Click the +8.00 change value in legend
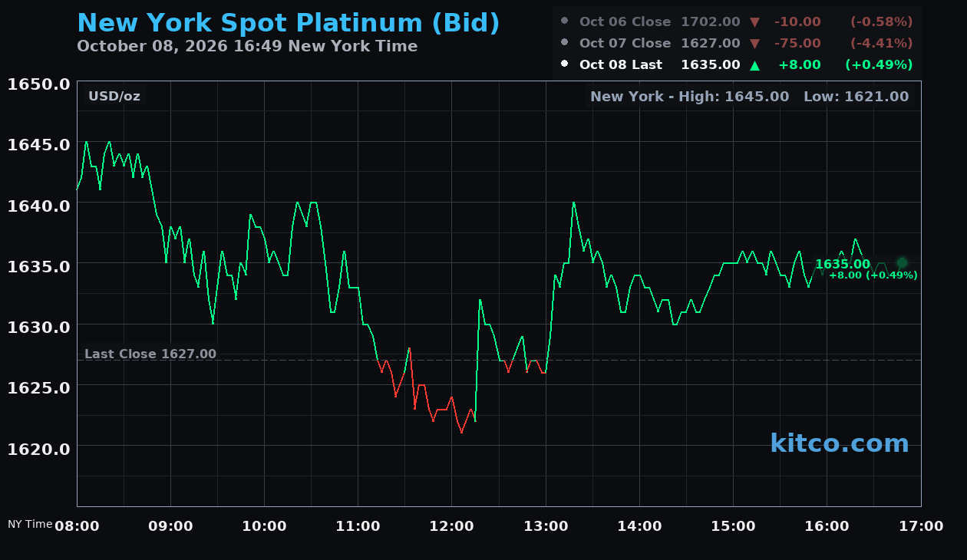Image resolution: width=967 pixels, height=560 pixels. coord(800,65)
